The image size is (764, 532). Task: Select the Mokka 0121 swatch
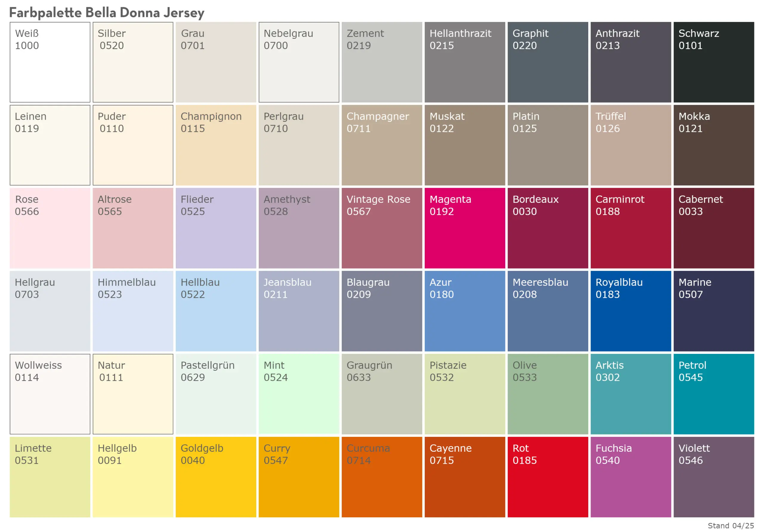click(x=714, y=145)
